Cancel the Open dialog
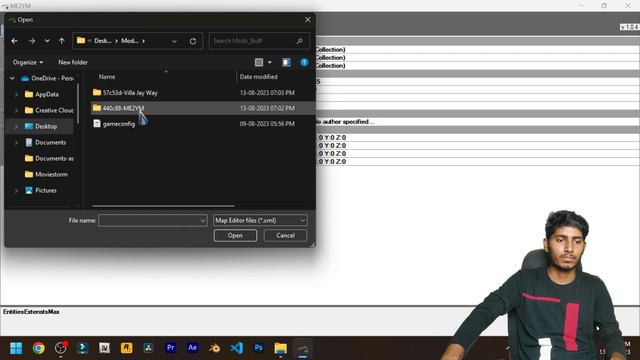Screen dimensions: 640x360 point(285,236)
